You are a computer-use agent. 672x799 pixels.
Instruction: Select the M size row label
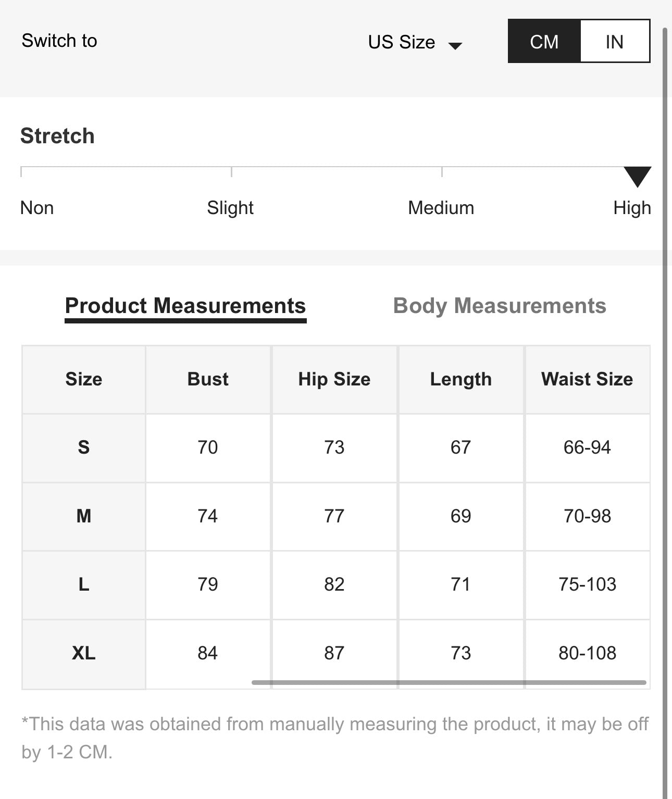tap(84, 516)
